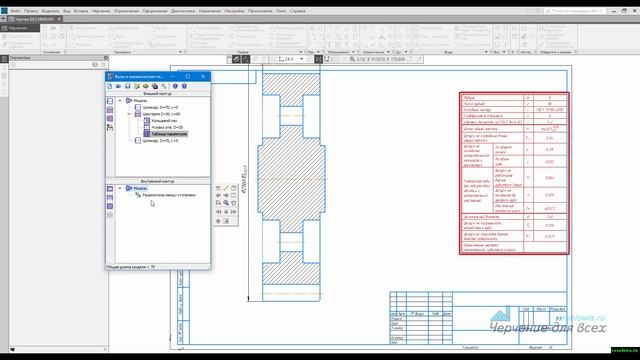The image size is (640, 360).
Task: Open the Правка menu
Action: click(x=31, y=11)
